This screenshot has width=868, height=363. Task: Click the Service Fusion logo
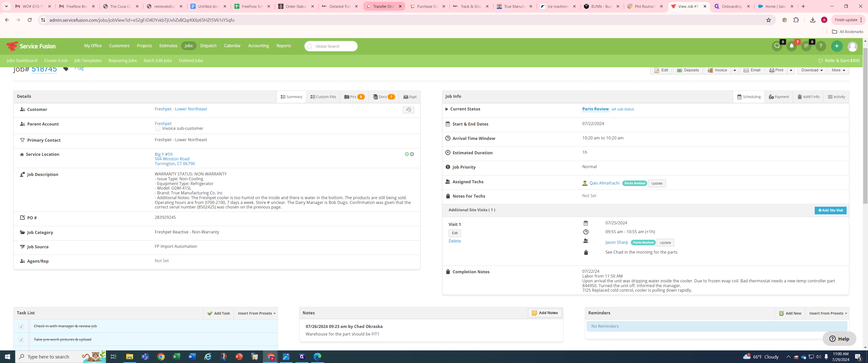click(31, 46)
